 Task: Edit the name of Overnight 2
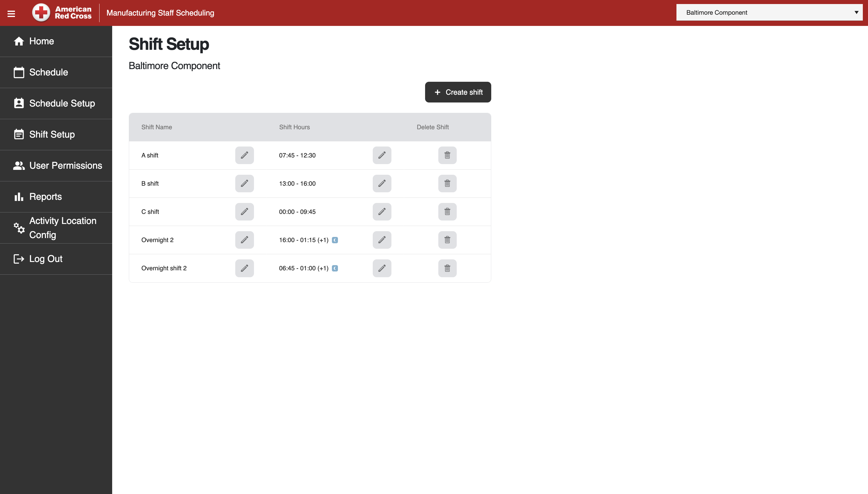pos(244,240)
